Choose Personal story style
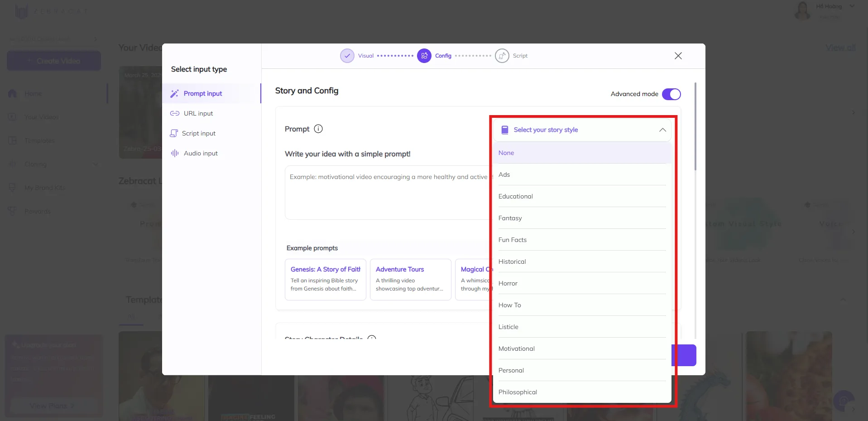Viewport: 868px width, 421px height. click(x=582, y=370)
